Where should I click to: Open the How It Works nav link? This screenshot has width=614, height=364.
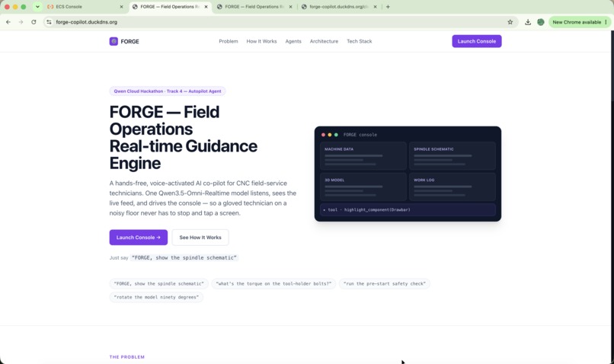coord(261,41)
